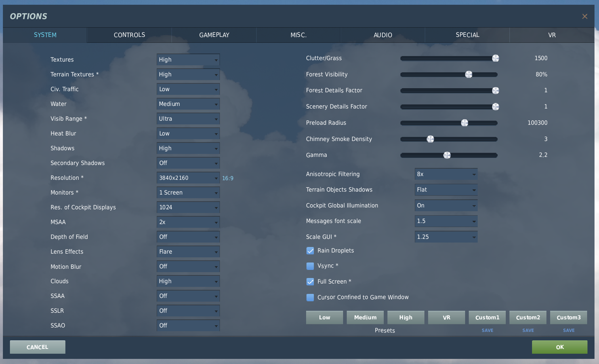Apply the High preset button
This screenshot has height=364, width=599.
[x=406, y=317]
